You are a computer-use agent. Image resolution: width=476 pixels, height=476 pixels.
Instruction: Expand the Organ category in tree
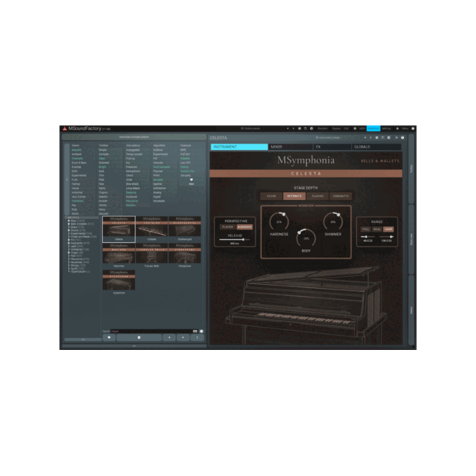point(69,252)
